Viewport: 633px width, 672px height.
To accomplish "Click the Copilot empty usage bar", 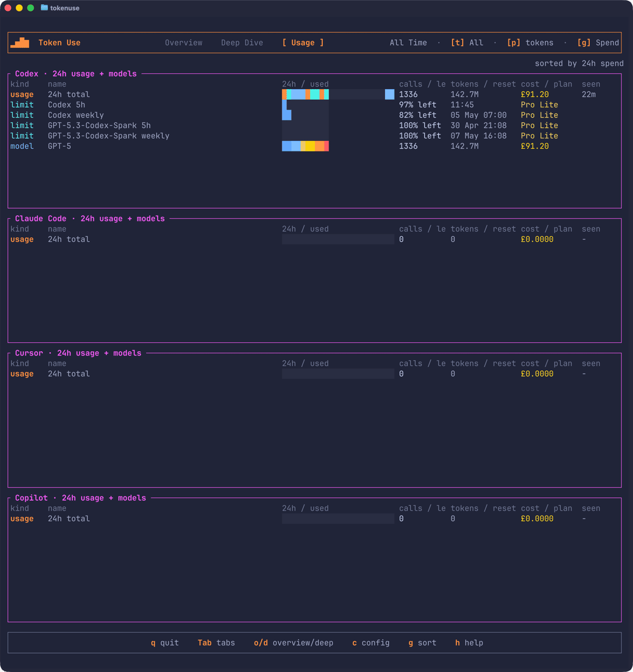I will [338, 519].
